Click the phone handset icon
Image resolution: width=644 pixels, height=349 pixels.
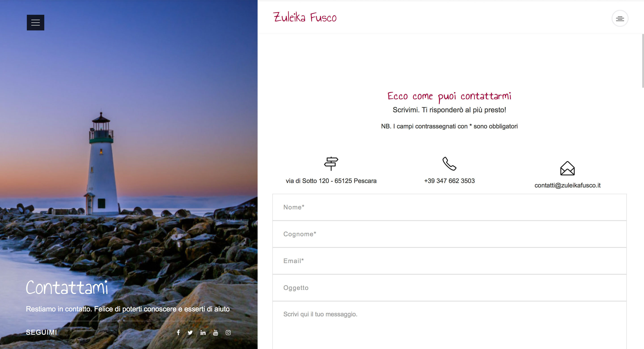pos(449,164)
